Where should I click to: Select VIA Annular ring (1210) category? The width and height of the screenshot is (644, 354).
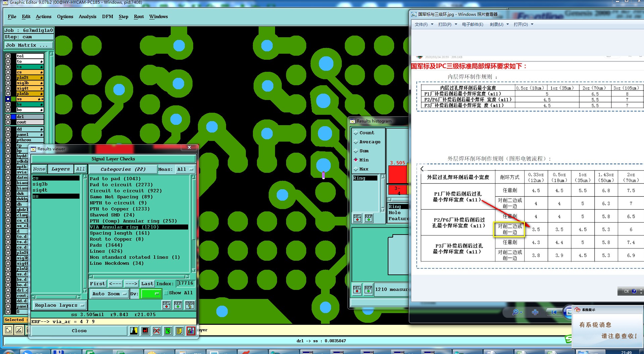(139, 227)
